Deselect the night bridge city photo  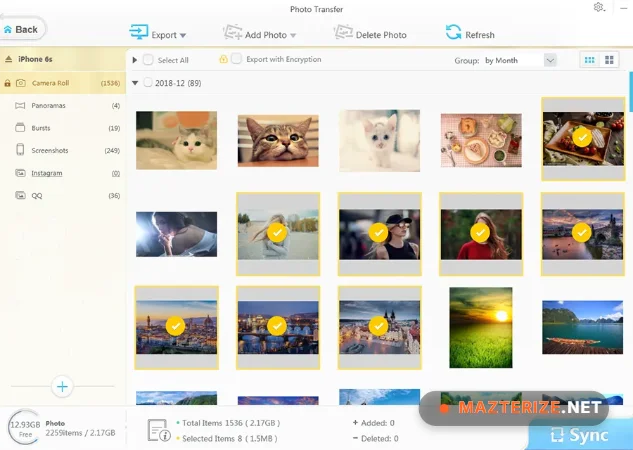point(277,326)
